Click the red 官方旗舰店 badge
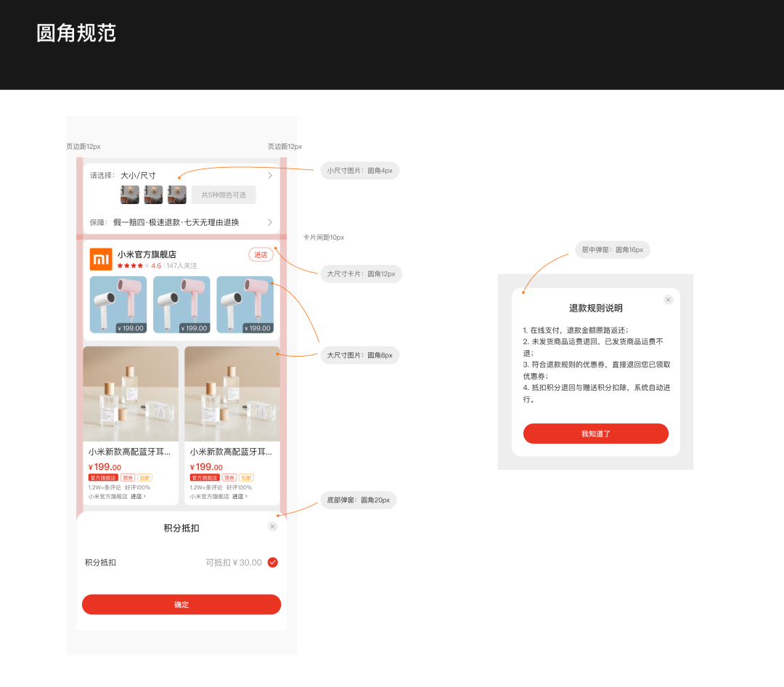The image size is (784, 687). tap(104, 477)
